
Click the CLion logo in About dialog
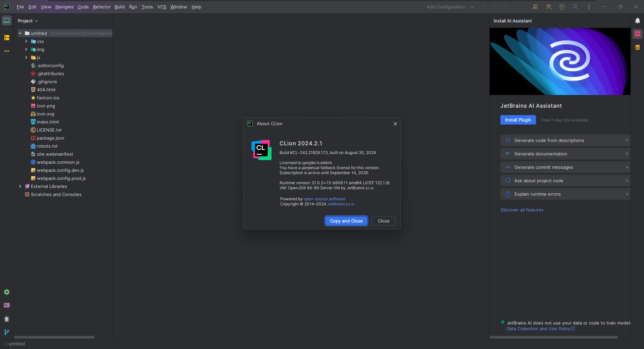click(x=261, y=150)
